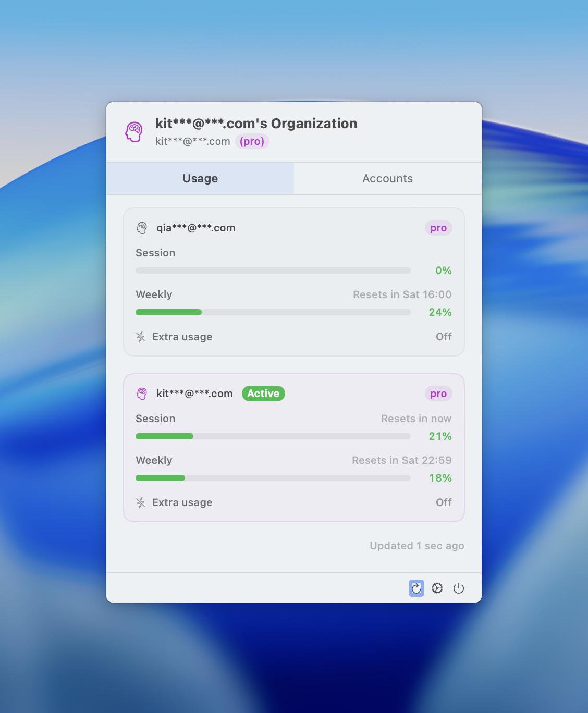The image size is (588, 713).
Task: Switch to the Accounts tab
Action: (x=387, y=178)
